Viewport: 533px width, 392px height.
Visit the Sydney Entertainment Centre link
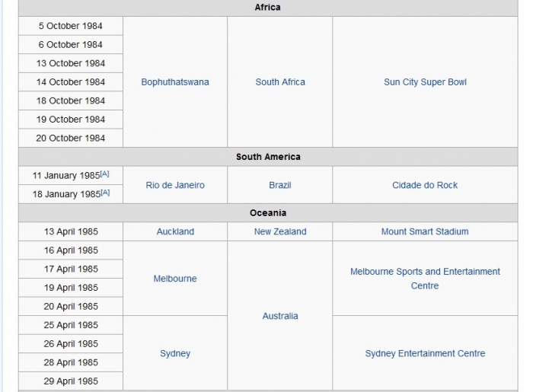(425, 353)
